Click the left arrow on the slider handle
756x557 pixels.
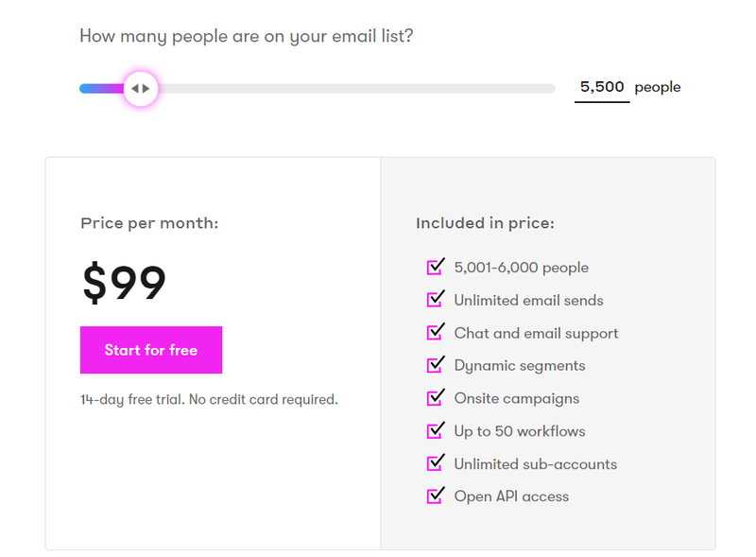pyautogui.click(x=135, y=88)
